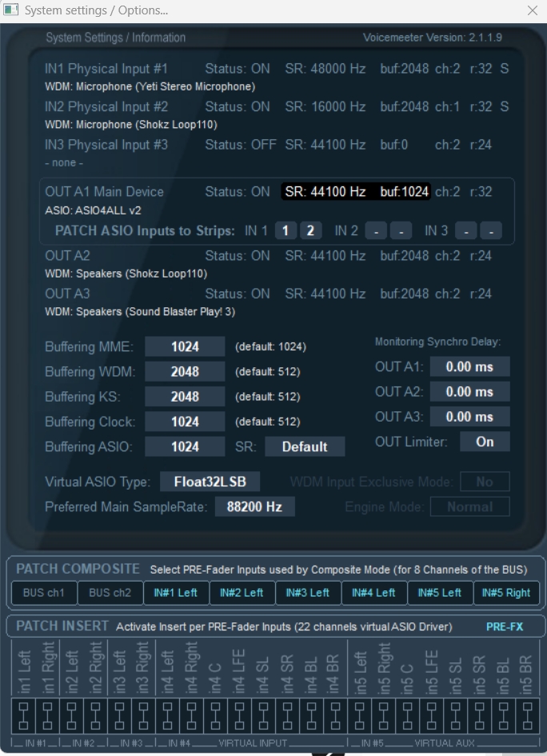Adjust OUT A3 monitoring synchro delay
This screenshot has width=547, height=756.
pyautogui.click(x=470, y=417)
